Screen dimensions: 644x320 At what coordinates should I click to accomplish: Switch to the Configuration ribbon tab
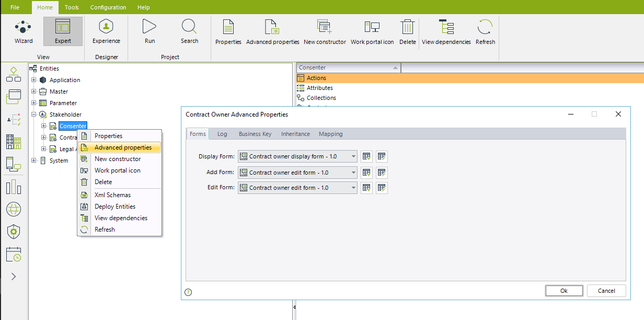108,7
